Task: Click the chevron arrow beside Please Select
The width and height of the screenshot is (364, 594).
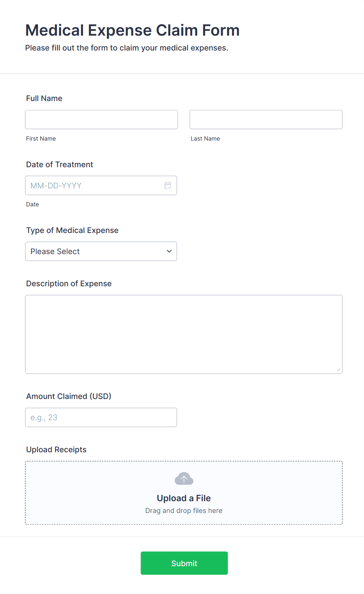Action: pos(169,251)
